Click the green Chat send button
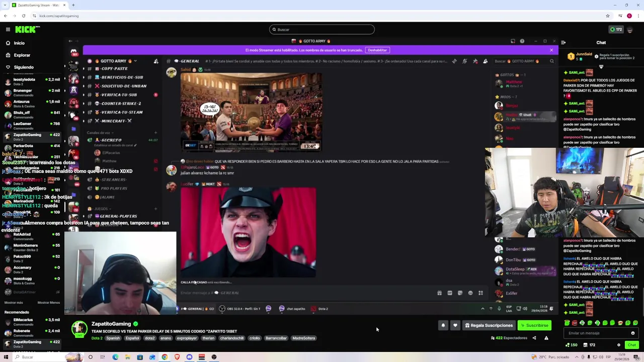 [x=632, y=345]
